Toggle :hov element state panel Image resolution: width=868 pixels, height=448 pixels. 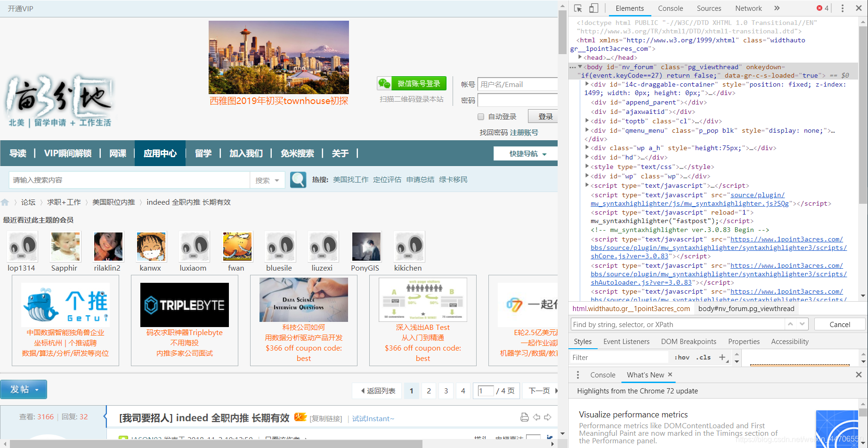point(681,357)
